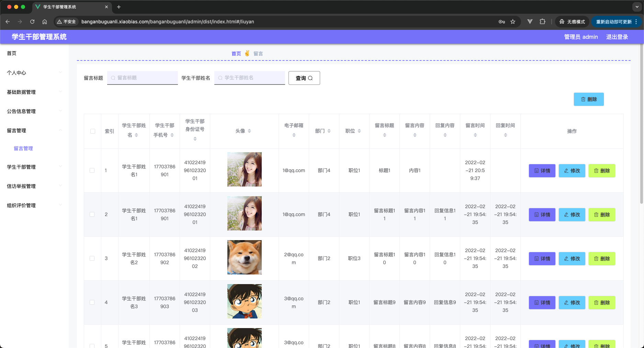
Task: Select checkbox for row index 1
Action: tap(92, 170)
